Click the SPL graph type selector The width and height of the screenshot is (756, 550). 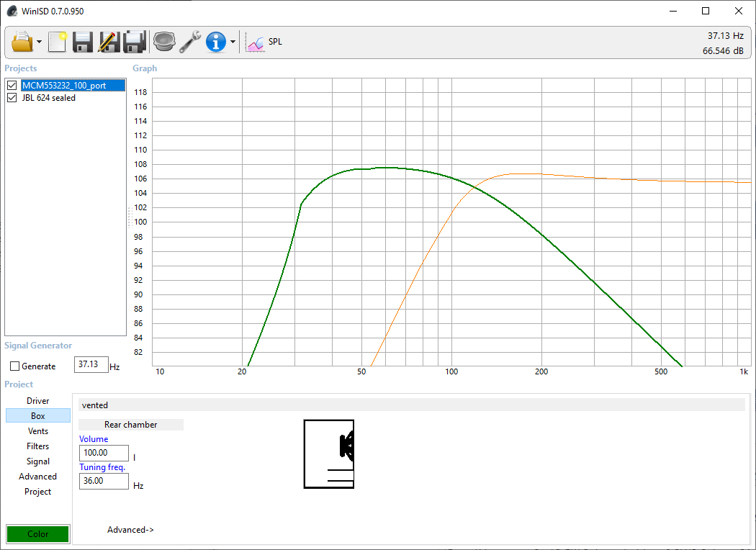tap(264, 42)
